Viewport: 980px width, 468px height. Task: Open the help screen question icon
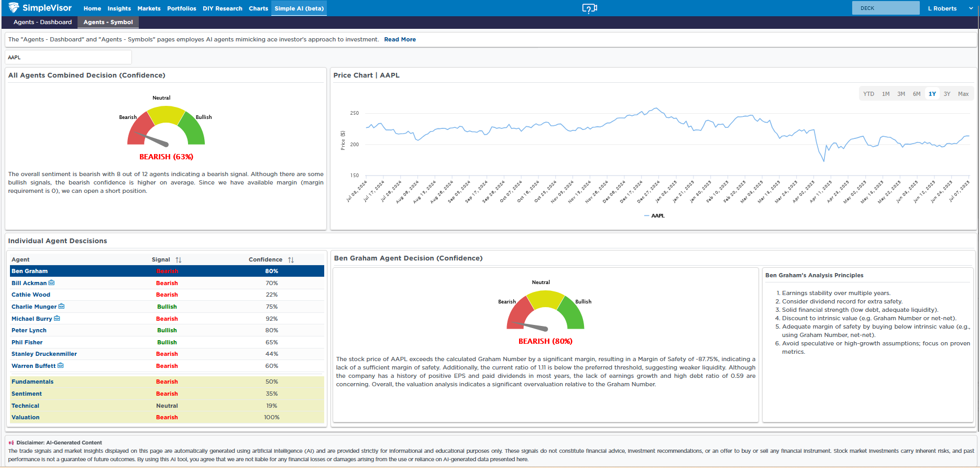pyautogui.click(x=589, y=8)
